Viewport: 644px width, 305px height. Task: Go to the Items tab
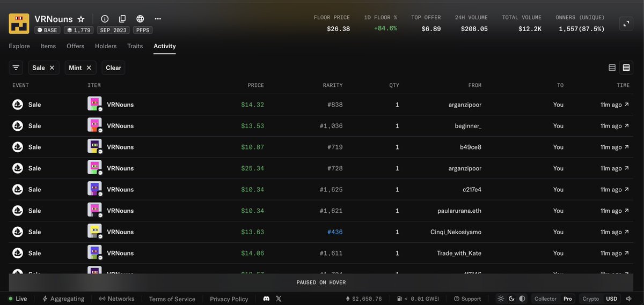point(48,46)
